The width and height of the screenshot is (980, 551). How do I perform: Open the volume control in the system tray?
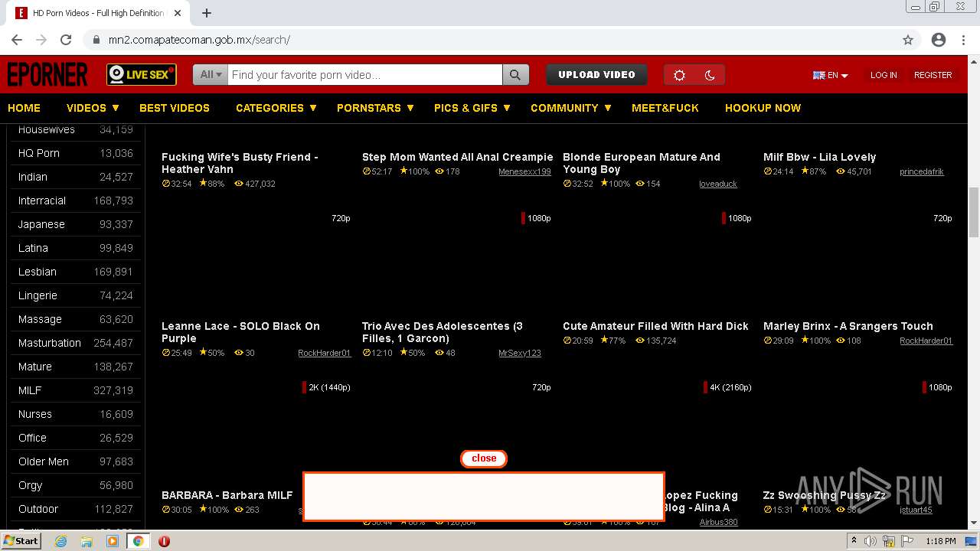pos(871,541)
